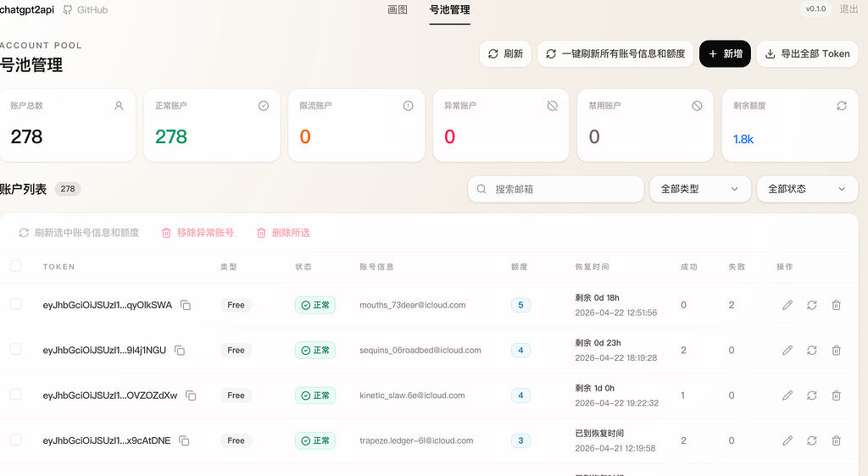Click the 新增 add button
The width and height of the screenshot is (868, 476).
pos(725,53)
